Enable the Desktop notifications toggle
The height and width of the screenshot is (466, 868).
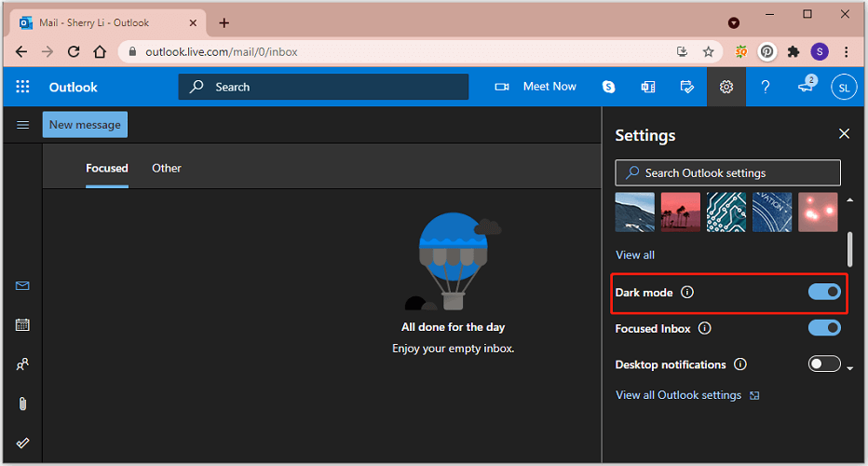point(824,364)
